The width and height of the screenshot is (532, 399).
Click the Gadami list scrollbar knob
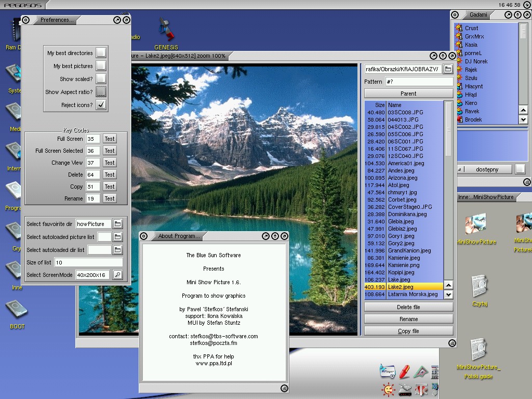pos(523,31)
